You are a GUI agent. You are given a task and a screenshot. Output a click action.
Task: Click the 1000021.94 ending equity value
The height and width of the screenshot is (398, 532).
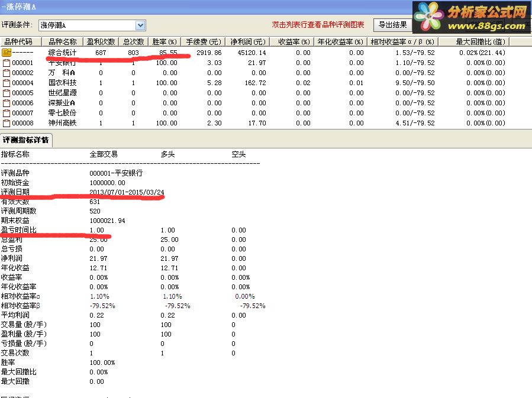click(x=107, y=221)
